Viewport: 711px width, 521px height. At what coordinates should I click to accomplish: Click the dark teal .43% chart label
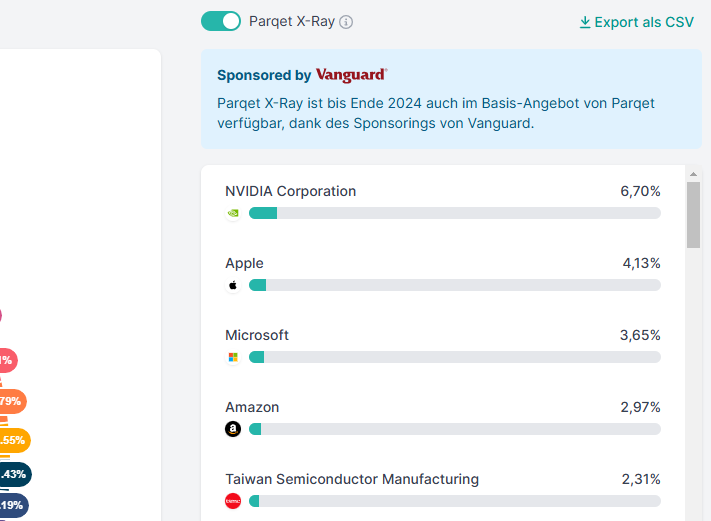tap(15, 474)
